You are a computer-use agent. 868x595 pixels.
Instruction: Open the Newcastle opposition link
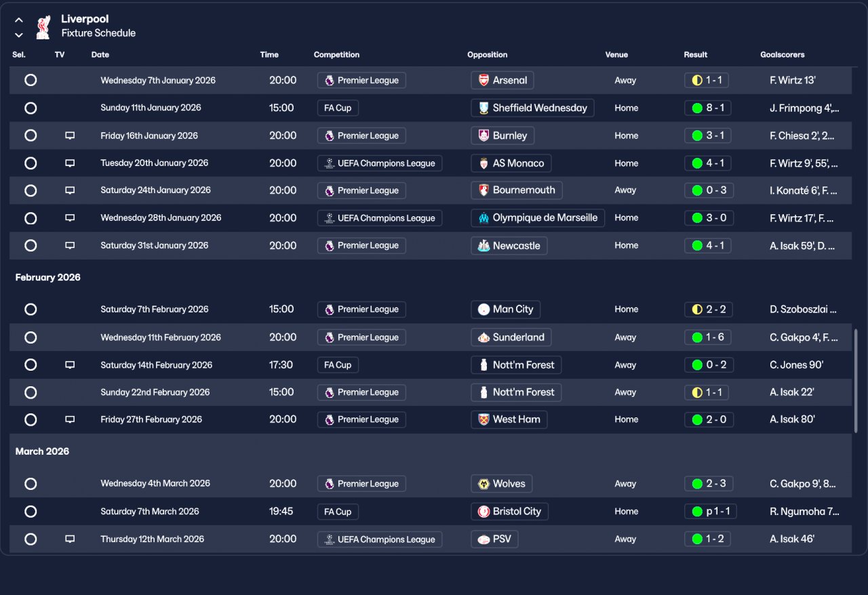(x=509, y=245)
